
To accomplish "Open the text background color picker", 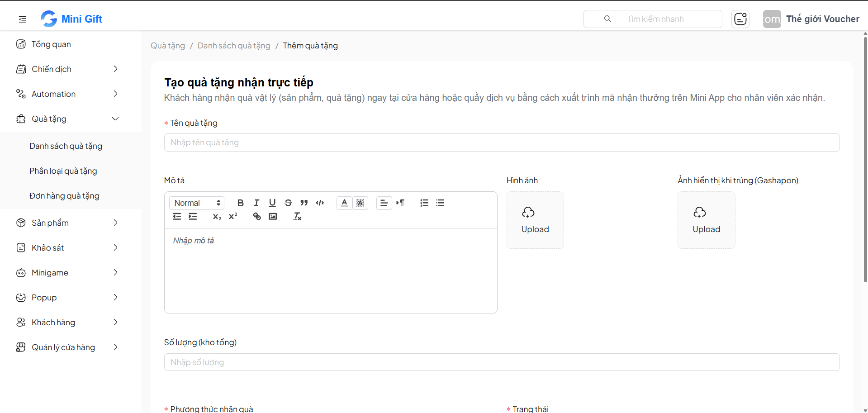I will (x=360, y=203).
